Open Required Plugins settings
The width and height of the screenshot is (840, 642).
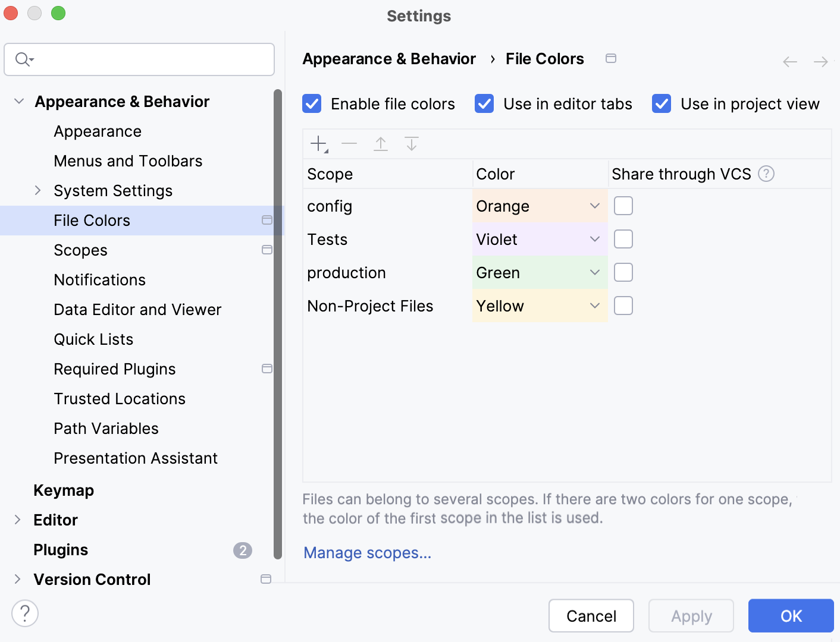click(x=114, y=369)
